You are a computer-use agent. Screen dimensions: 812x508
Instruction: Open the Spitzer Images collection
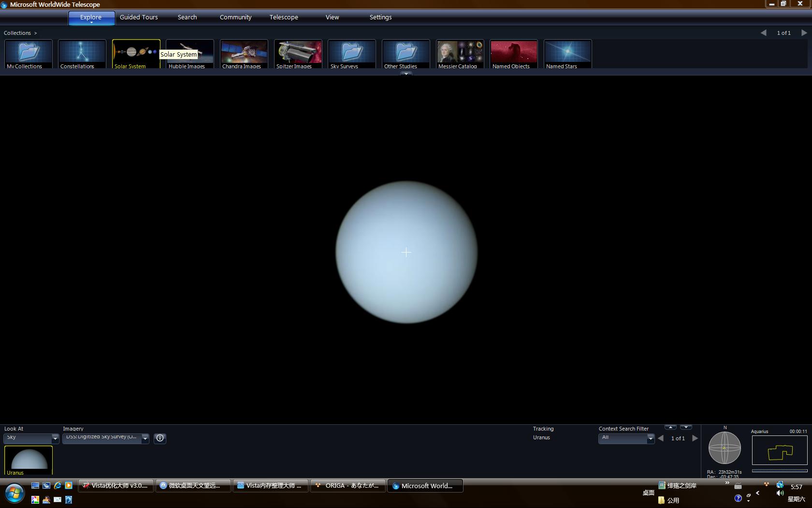pyautogui.click(x=298, y=54)
